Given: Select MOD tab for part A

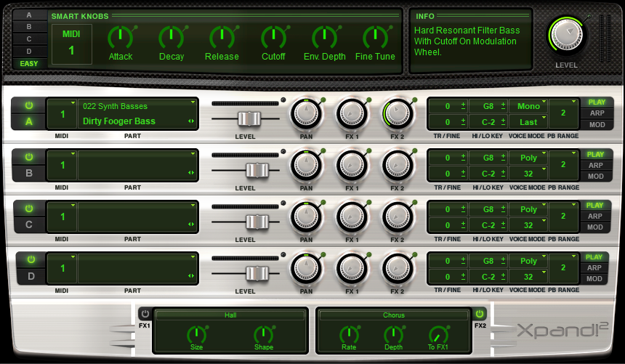Looking at the screenshot, I should pyautogui.click(x=597, y=125).
